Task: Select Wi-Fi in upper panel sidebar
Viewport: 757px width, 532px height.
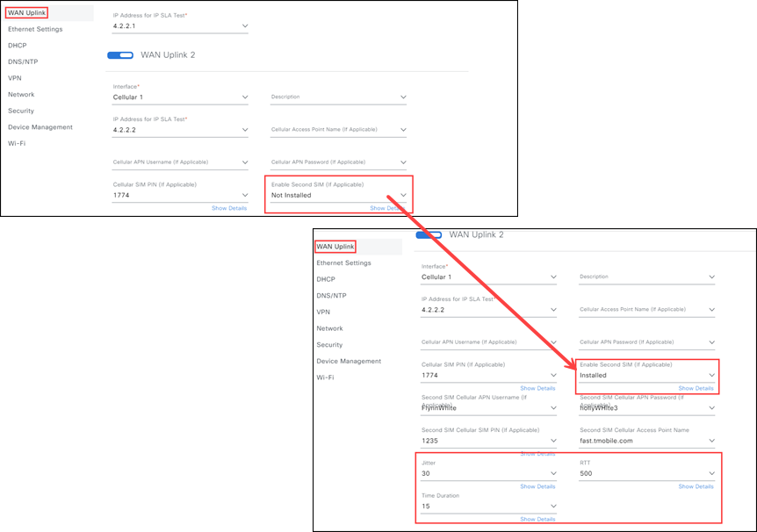Action: point(17,143)
